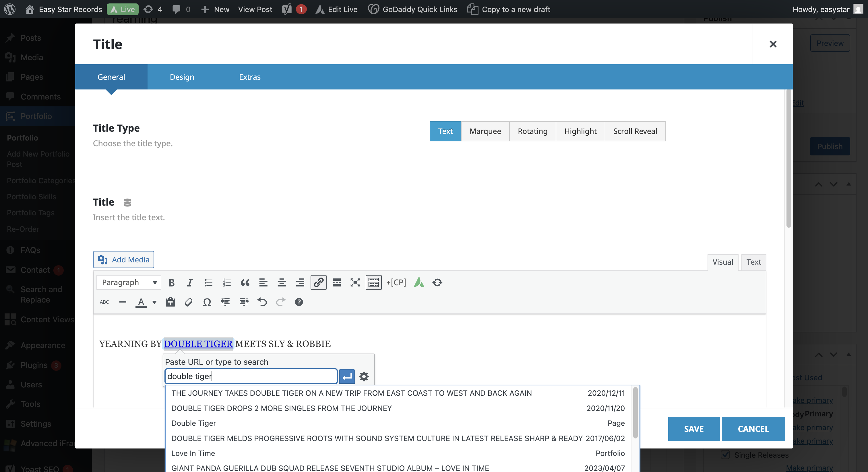
Task: Select the Marquee title type
Action: click(485, 131)
